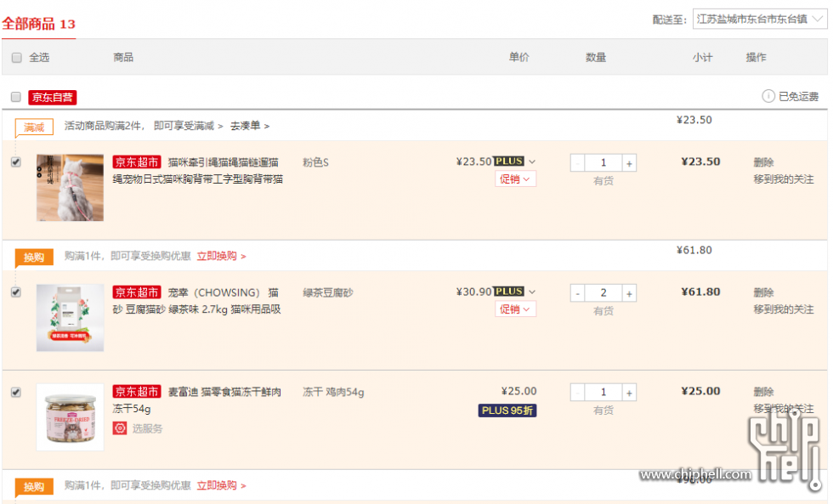Click the ¥25.00 unit price

click(x=519, y=392)
